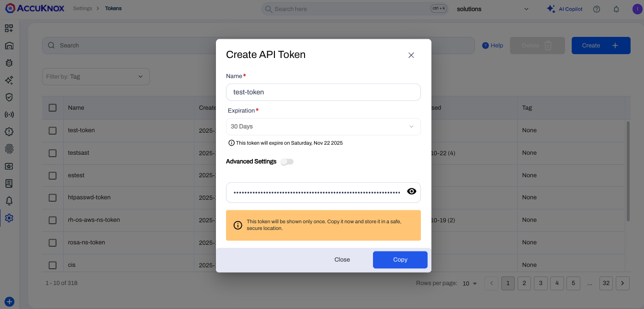Open the solutions tenant dropdown

point(493,9)
